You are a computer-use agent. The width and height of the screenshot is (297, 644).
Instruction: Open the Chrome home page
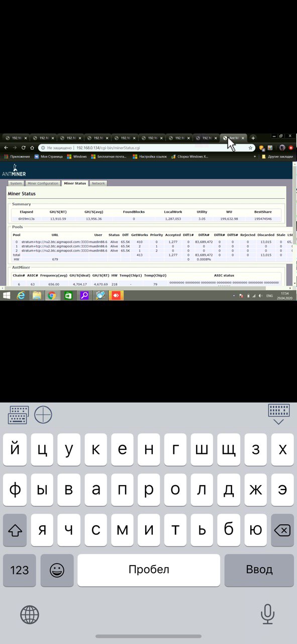click(32, 148)
